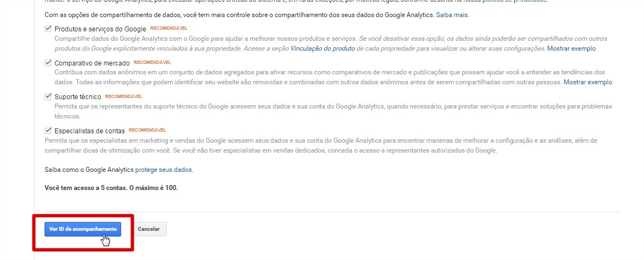The width and height of the screenshot is (644, 260).
Task: Click the Ver ID de acompanhamento button
Action: click(x=83, y=229)
